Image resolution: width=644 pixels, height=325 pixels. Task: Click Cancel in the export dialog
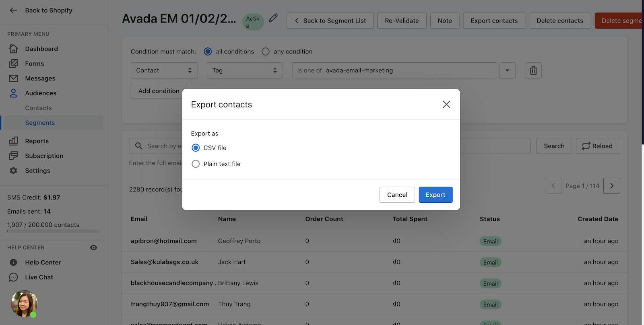[x=397, y=195]
